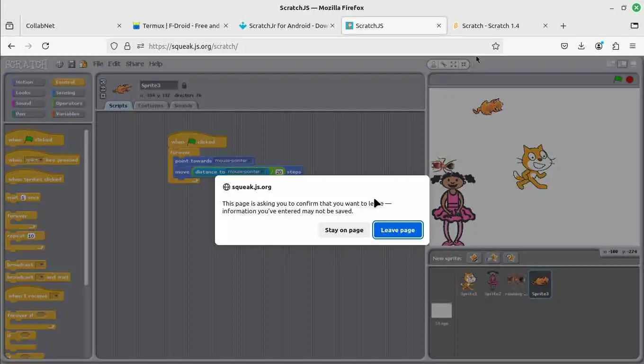Switch to the Costumes tab
644x364 pixels.
151,105
